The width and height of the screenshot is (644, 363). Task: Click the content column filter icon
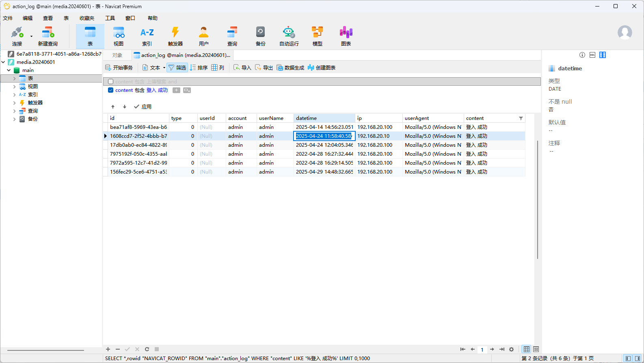[521, 118]
